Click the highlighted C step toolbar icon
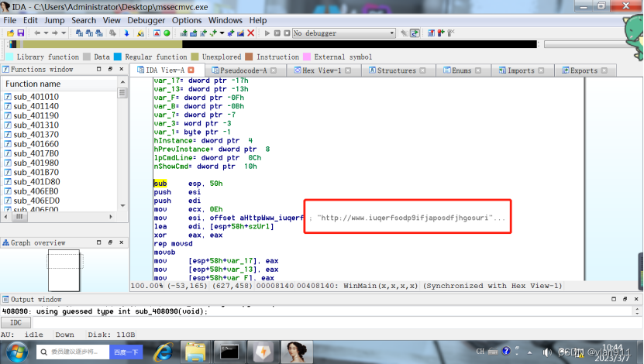644x364 pixels. pos(415,33)
